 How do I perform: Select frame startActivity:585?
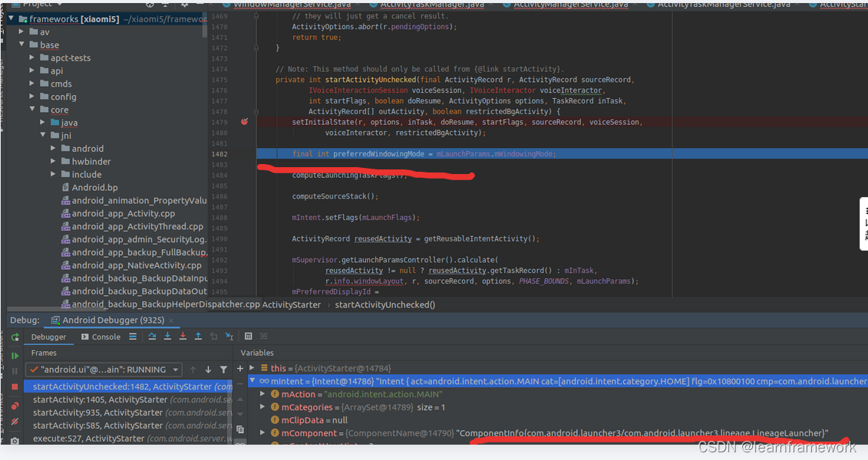point(128,426)
